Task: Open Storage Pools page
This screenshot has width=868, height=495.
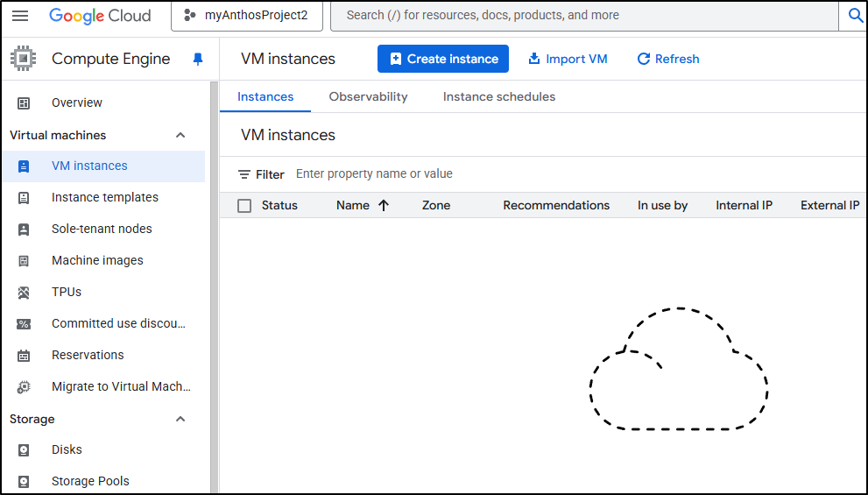Action: click(90, 481)
